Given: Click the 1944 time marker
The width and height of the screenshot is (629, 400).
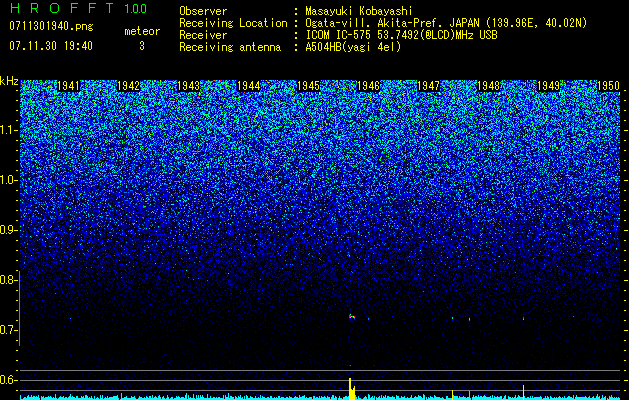Looking at the screenshot, I should point(248,86).
